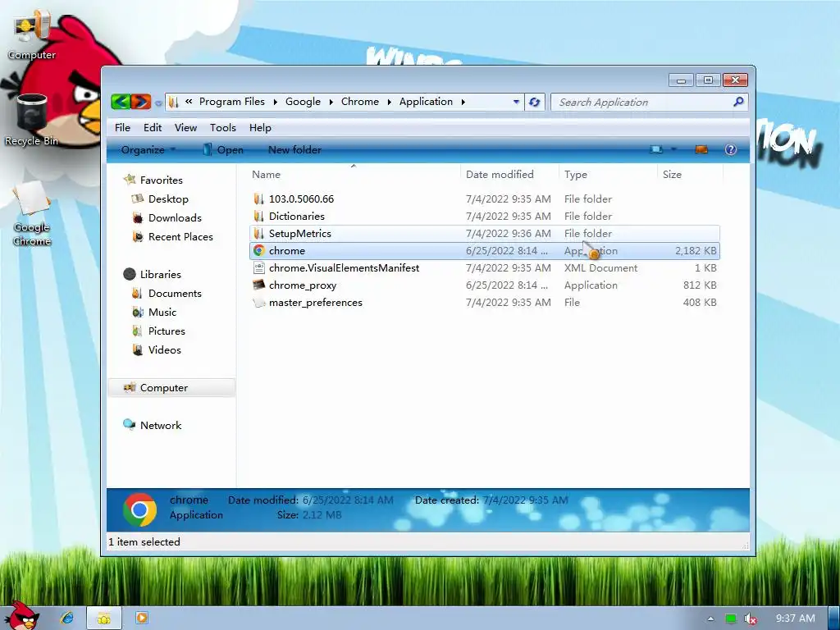Expand arrow after Program Files breadcrumb

click(276, 102)
